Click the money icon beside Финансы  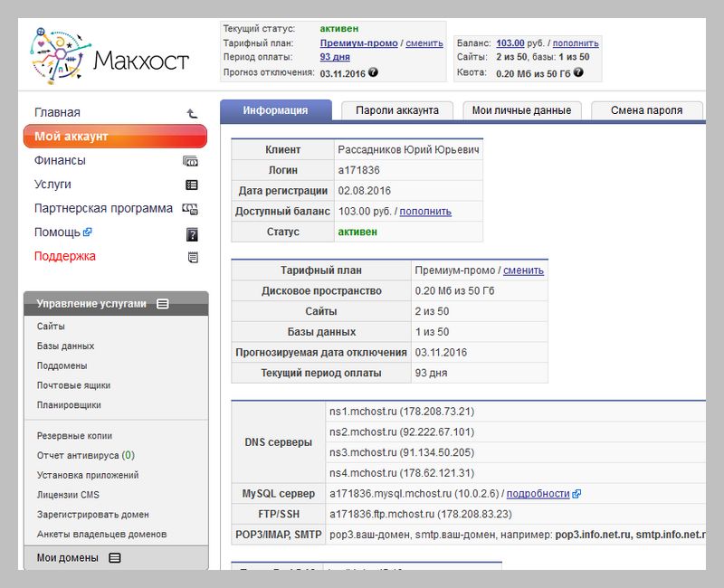click(190, 161)
